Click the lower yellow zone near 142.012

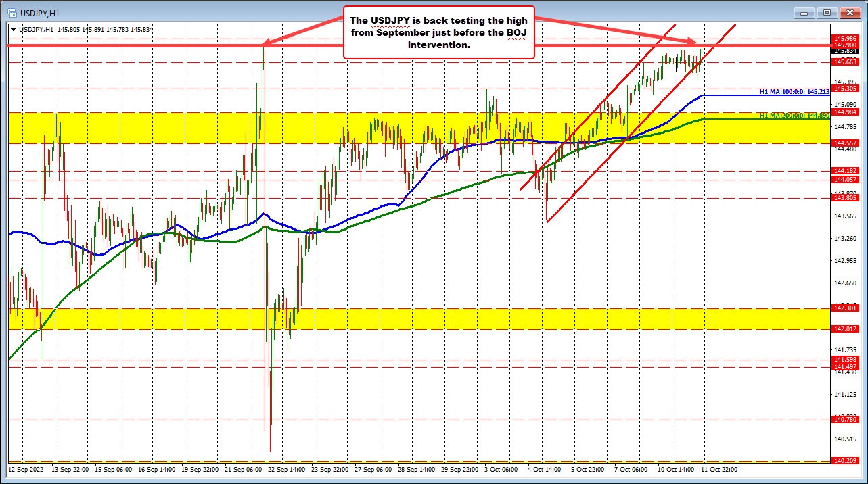click(271, 318)
